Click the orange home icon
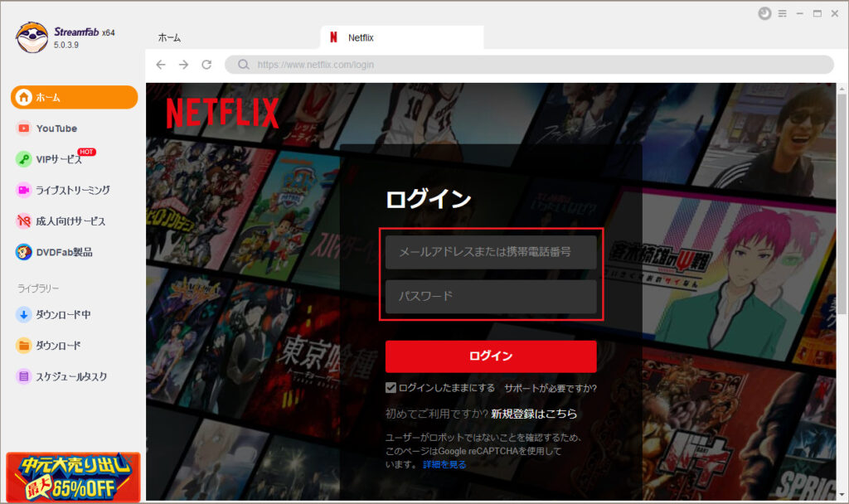Image resolution: width=849 pixels, height=504 pixels. [x=23, y=98]
